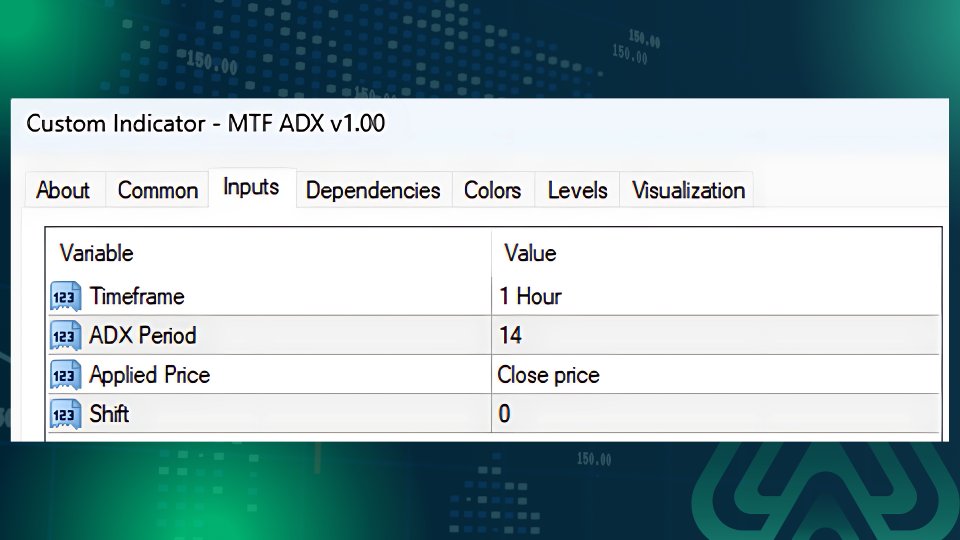The height and width of the screenshot is (540, 960).
Task: Open the Close price value dropdown
Action: (549, 375)
